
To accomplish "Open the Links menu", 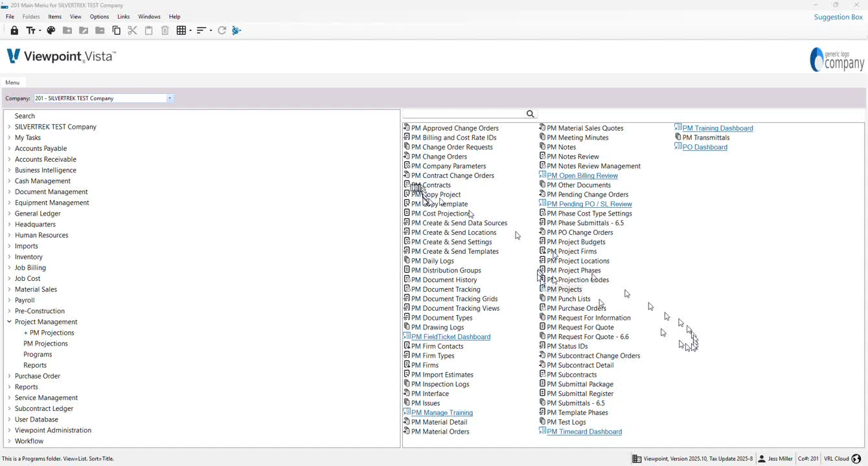I will [x=124, y=16].
